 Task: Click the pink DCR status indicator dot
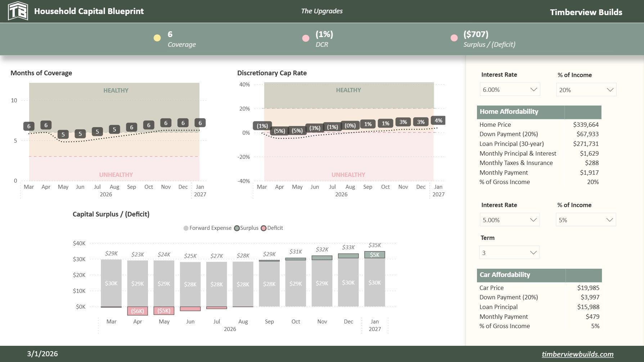click(x=306, y=38)
